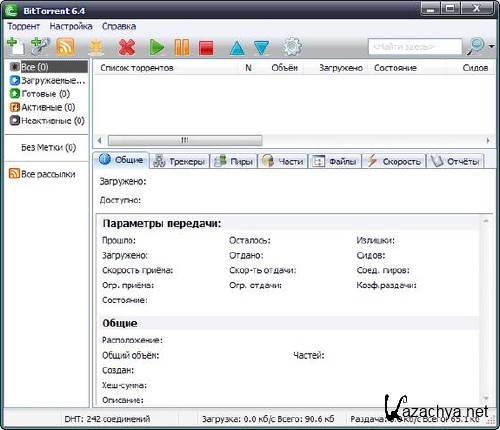This screenshot has height=430, width=500.
Task: Click Загрузка speed status bar entry
Action: tap(268, 419)
